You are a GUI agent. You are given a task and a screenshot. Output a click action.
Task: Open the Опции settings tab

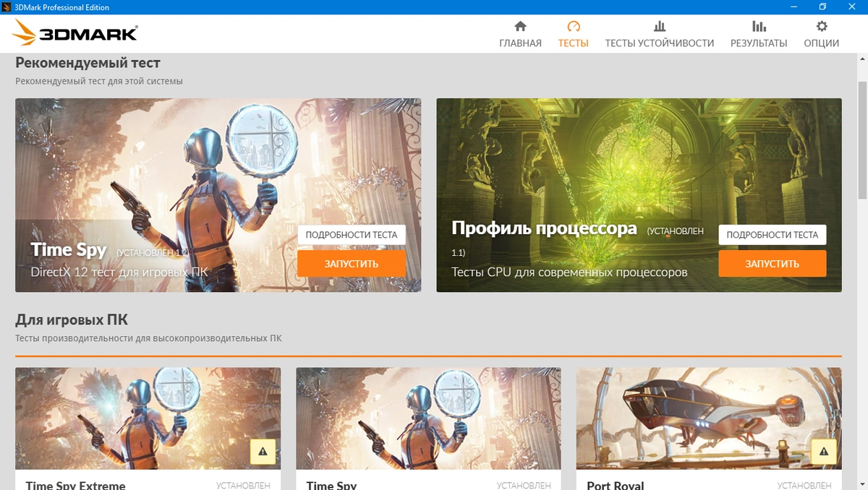pos(822,35)
